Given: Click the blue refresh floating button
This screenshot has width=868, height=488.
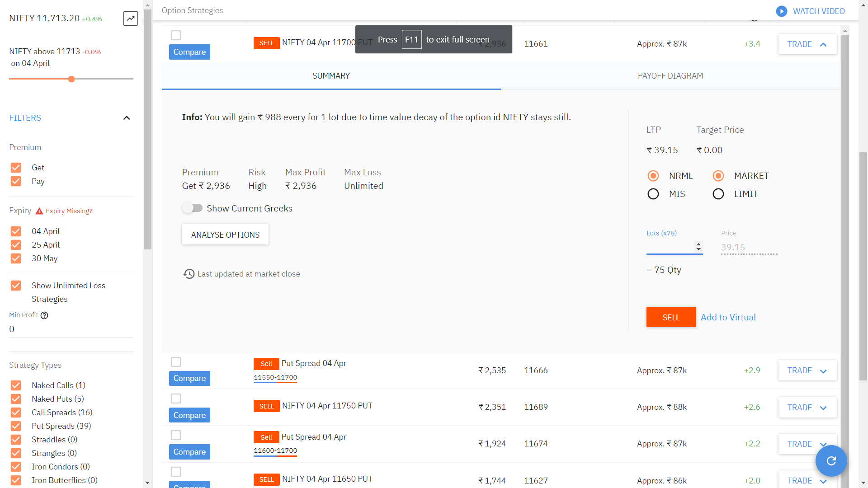Looking at the screenshot, I should [831, 461].
